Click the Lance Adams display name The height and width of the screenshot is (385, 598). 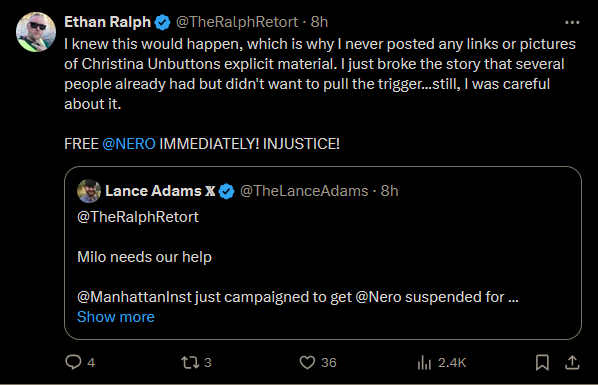pos(153,191)
